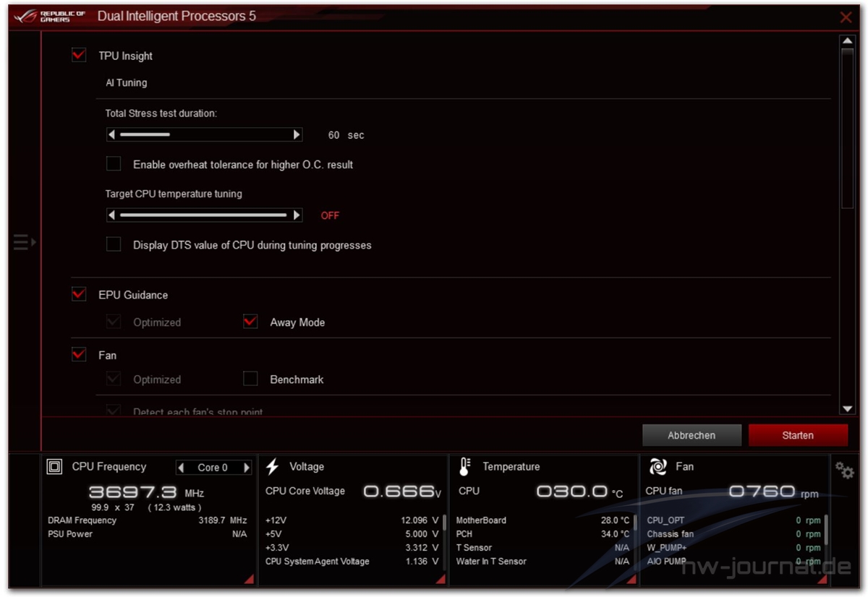This screenshot has width=868, height=597.
Task: Click the scroll up arrow of settings list
Action: coord(848,41)
